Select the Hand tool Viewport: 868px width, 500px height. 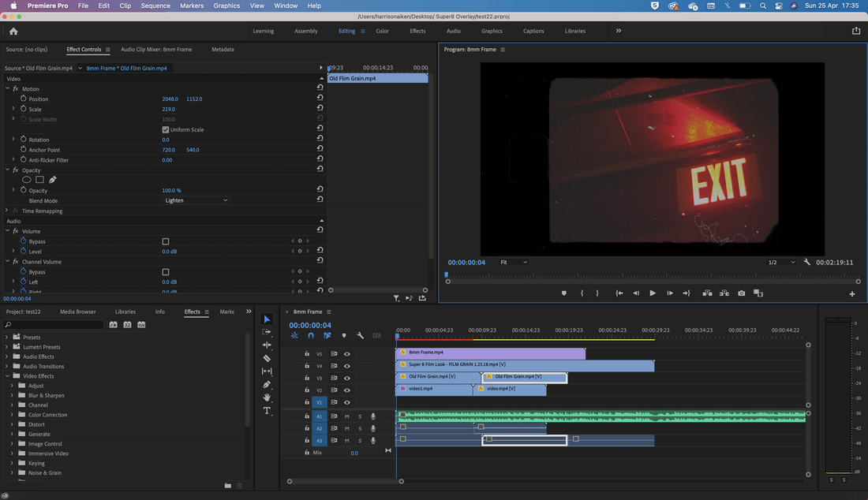(x=267, y=397)
